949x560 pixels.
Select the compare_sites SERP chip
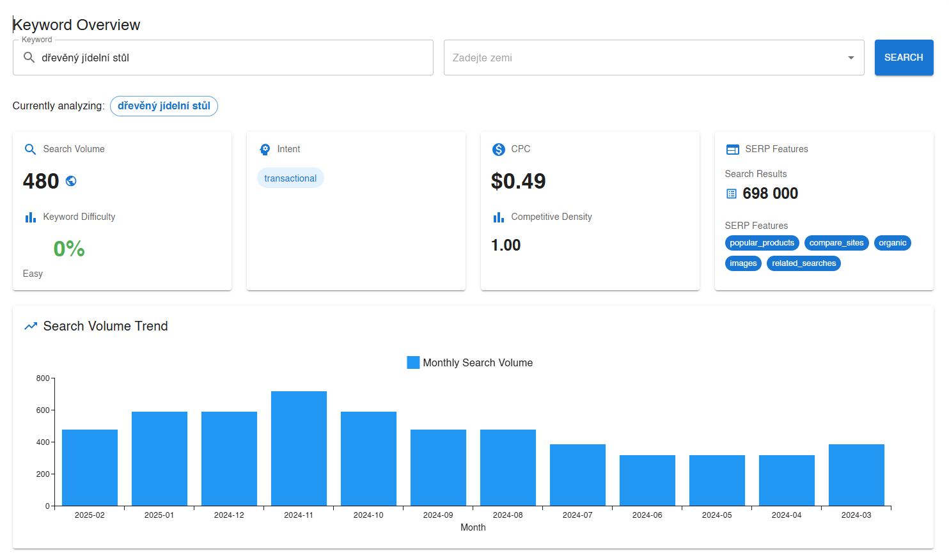pyautogui.click(x=836, y=243)
